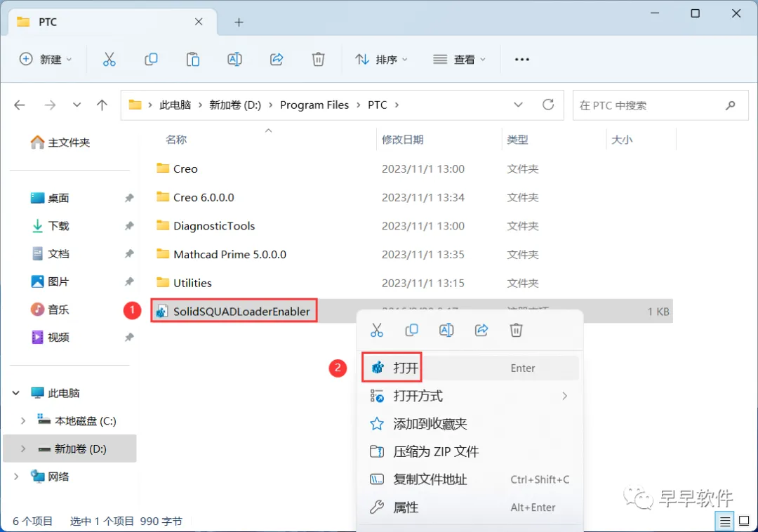This screenshot has width=758, height=532.
Task: Click the Cut icon in the context menu
Action: coord(377,331)
